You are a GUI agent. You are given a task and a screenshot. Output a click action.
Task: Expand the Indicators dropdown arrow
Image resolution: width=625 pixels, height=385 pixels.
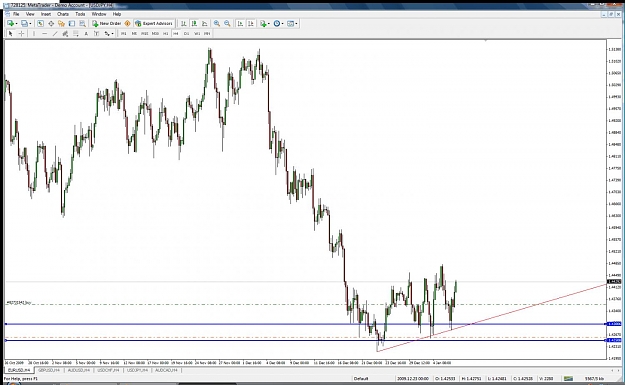click(x=269, y=24)
